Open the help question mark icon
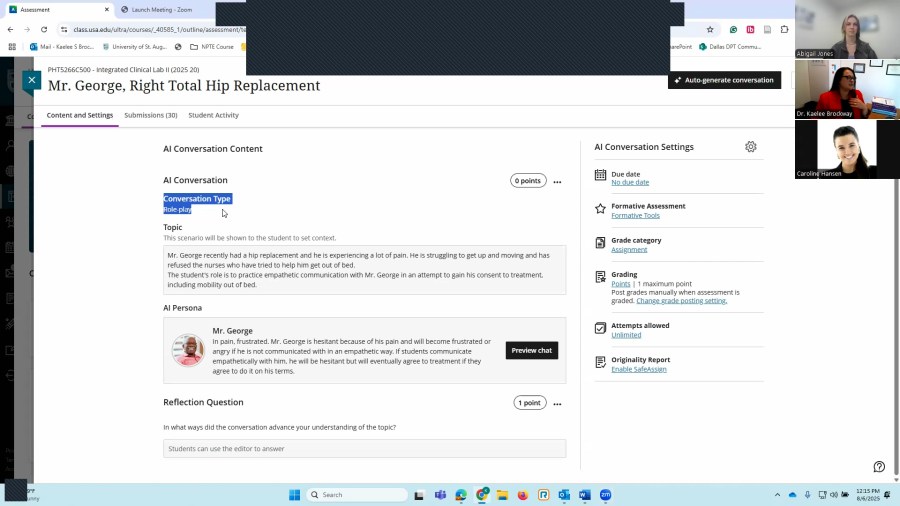 tap(879, 467)
